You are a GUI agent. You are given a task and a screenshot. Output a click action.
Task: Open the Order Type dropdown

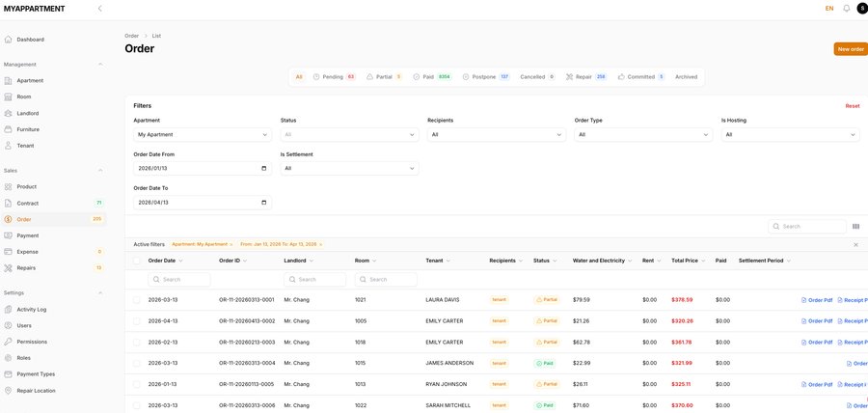click(x=643, y=134)
